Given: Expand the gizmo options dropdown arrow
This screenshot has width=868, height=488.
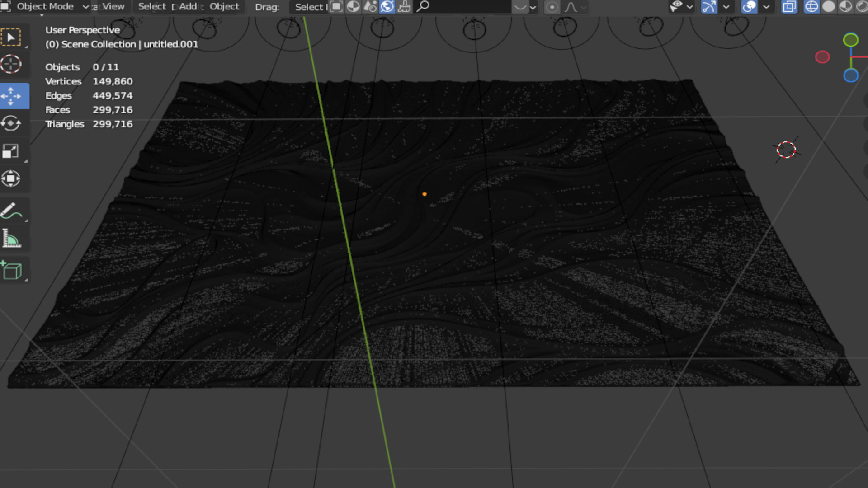Looking at the screenshot, I should tap(726, 7).
